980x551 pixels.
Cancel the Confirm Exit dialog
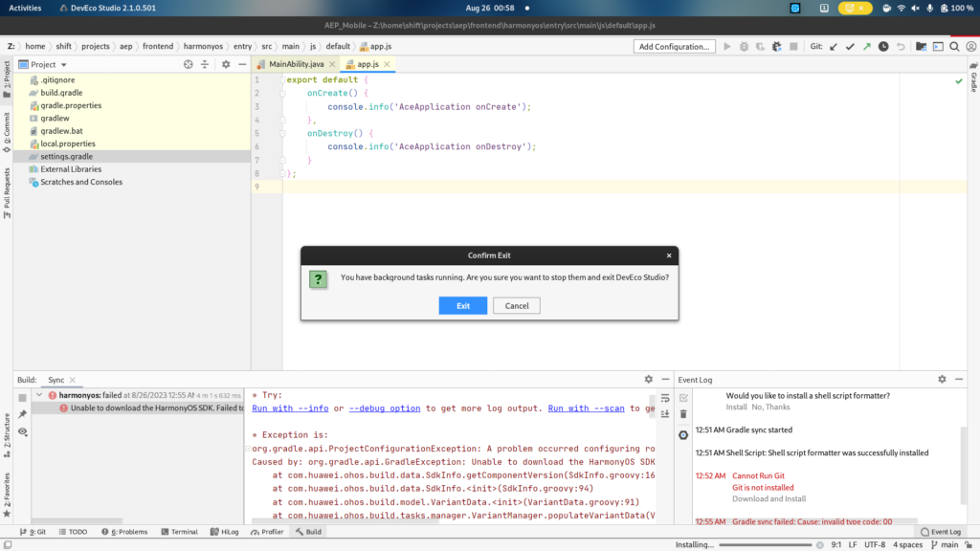point(517,305)
